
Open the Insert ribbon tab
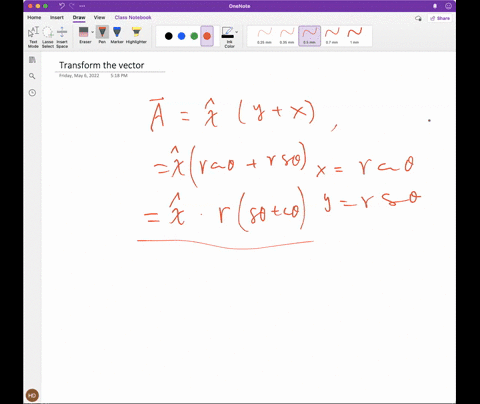coord(57,17)
